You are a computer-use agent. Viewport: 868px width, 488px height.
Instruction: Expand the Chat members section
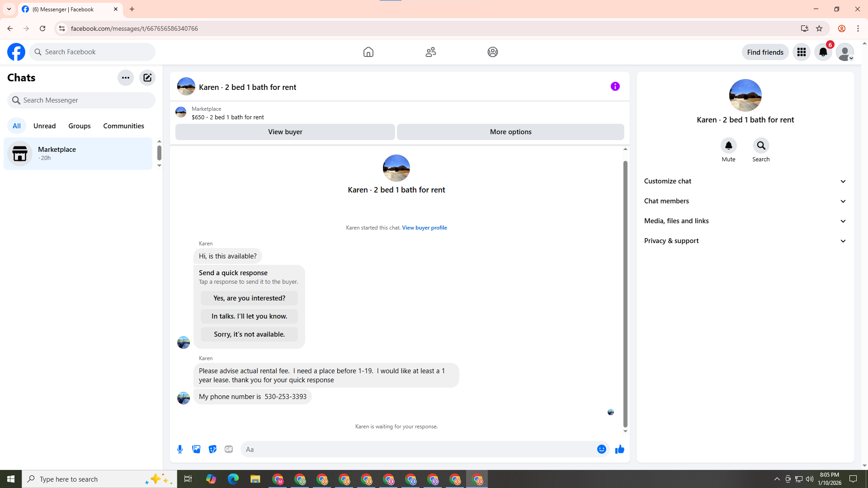[x=745, y=201]
